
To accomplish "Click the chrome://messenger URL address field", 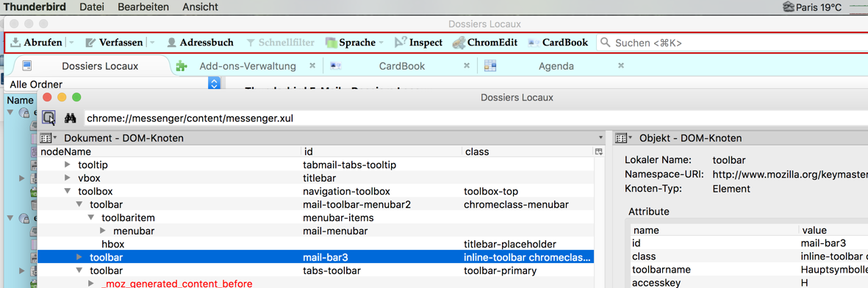I will pyautogui.click(x=476, y=118).
